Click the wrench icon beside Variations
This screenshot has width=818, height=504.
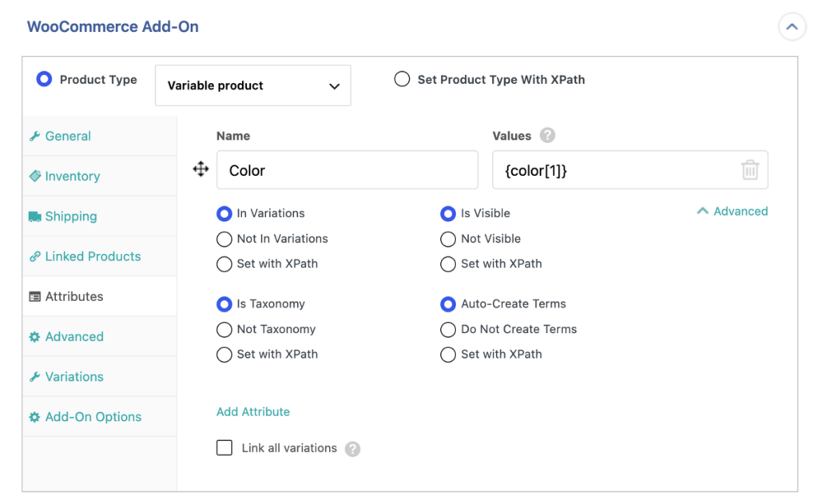[x=35, y=377]
